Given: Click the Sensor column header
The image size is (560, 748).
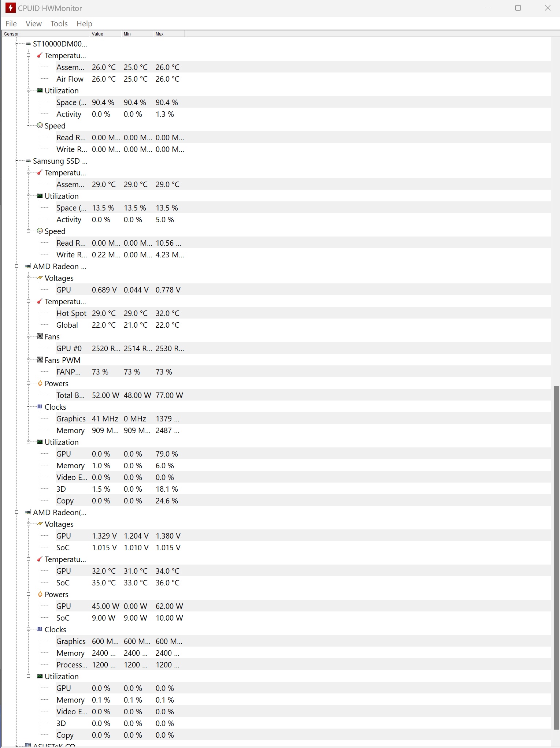Looking at the screenshot, I should click(x=45, y=34).
